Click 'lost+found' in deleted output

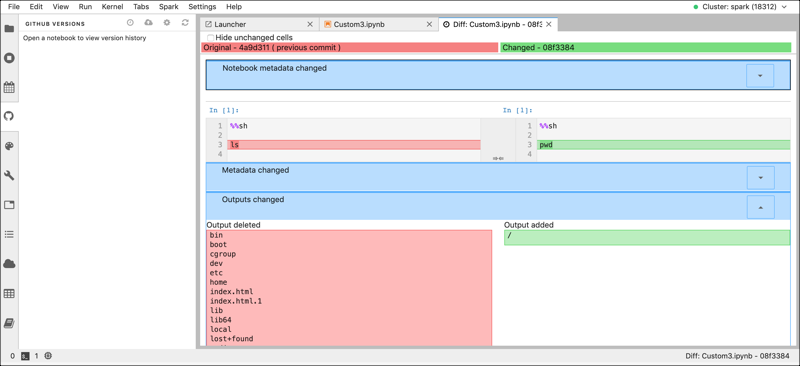[x=232, y=338]
